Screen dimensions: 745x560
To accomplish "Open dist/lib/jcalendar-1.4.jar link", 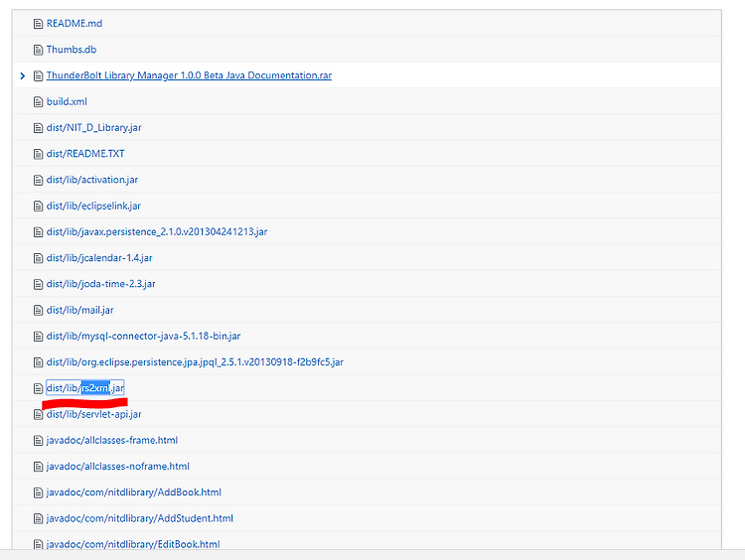I will (x=99, y=258).
